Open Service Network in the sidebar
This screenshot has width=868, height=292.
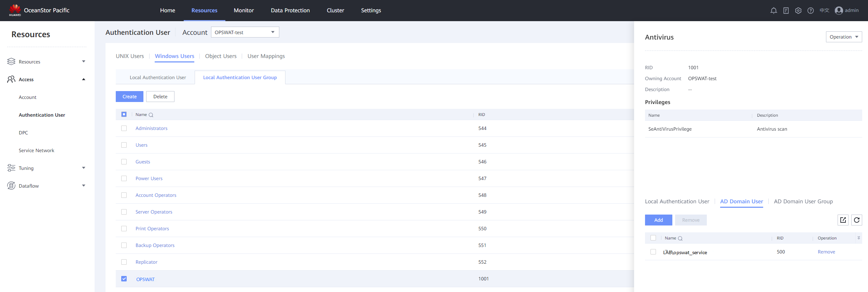36,150
